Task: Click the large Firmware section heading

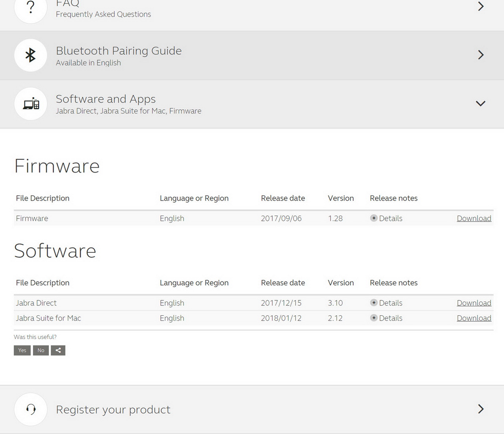Action: point(57,166)
